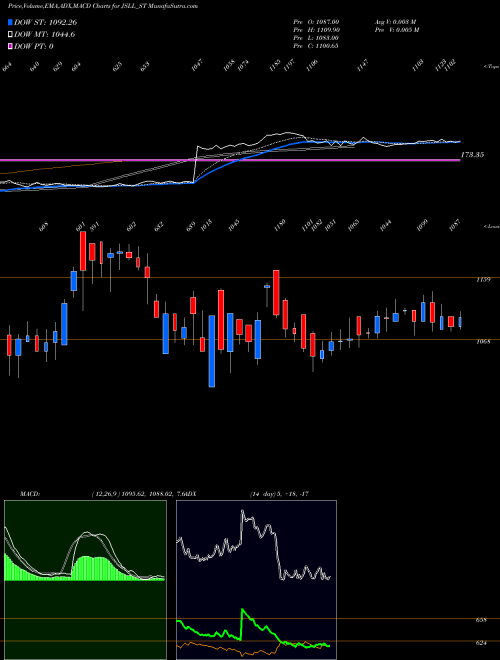Click the 'Pre H: 1109.90' value
The width and height of the screenshot is (500, 660).
pos(316,29)
